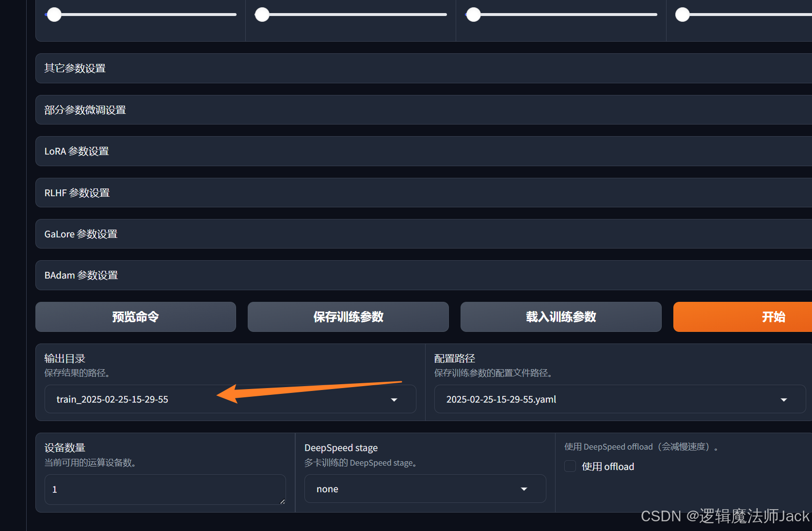812x531 pixels.
Task: Click the 载入训练参数 button
Action: [x=561, y=317]
